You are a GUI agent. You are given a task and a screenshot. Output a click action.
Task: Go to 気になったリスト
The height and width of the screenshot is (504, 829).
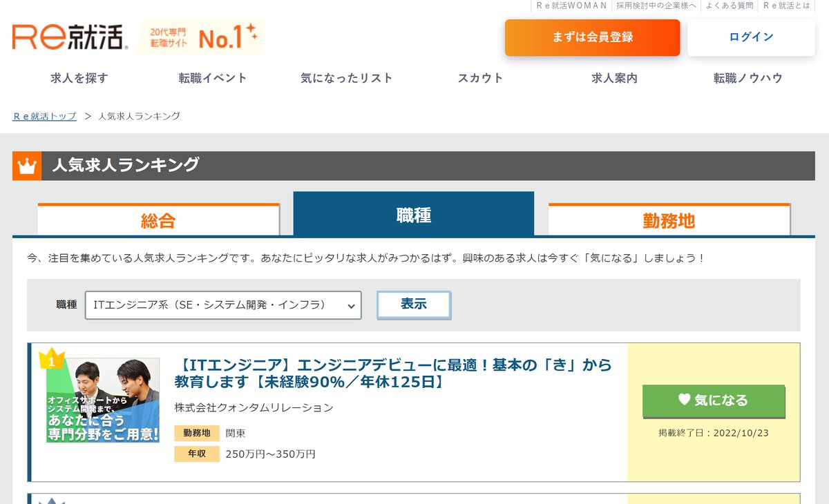(x=347, y=78)
